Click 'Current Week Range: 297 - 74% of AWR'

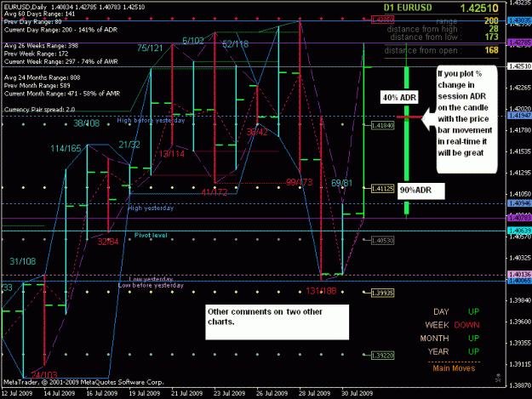60,62
